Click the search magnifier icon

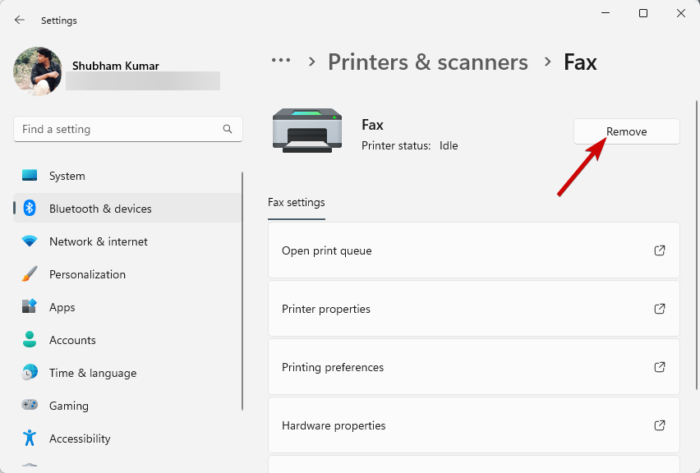(x=229, y=129)
